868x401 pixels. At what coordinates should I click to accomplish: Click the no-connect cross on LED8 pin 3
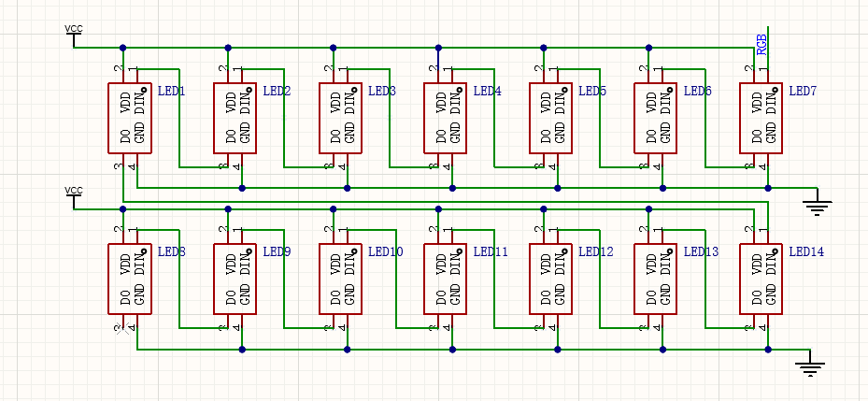[123, 328]
